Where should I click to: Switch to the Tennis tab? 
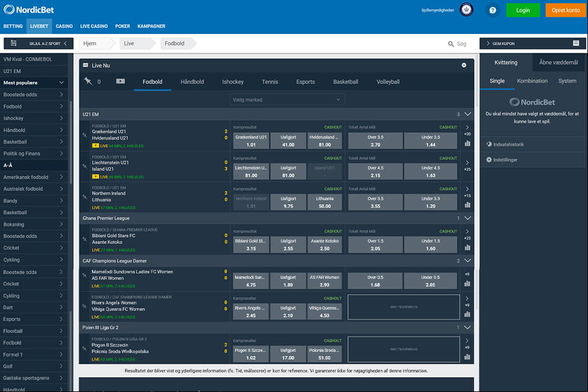[270, 82]
